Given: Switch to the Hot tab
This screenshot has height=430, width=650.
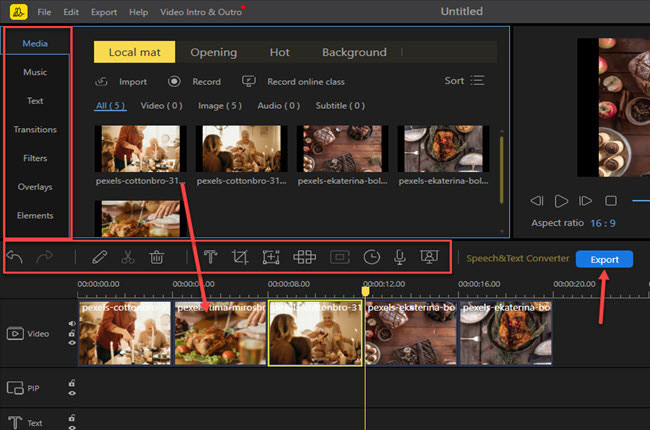Looking at the screenshot, I should 279,52.
